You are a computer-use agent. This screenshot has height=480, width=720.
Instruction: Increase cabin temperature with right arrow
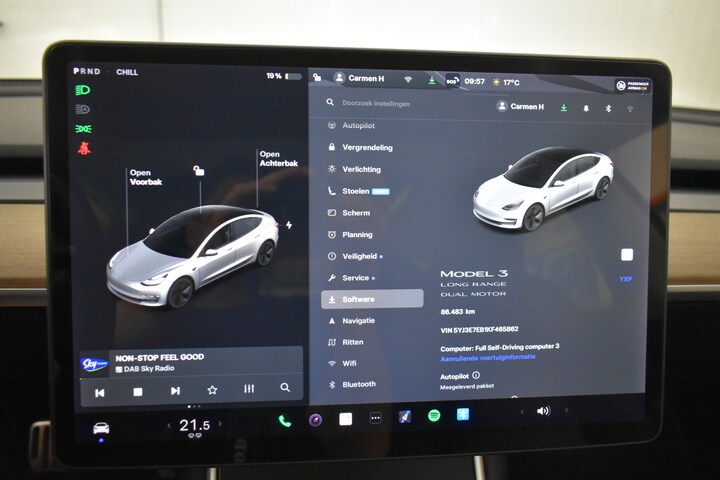pos(220,424)
